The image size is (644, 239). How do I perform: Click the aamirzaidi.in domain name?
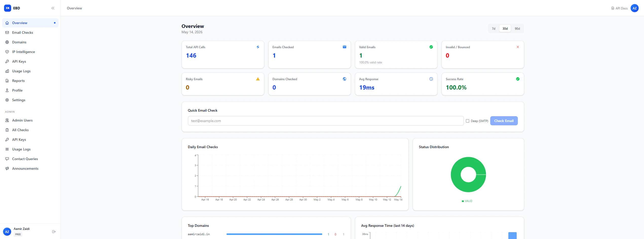(199, 234)
